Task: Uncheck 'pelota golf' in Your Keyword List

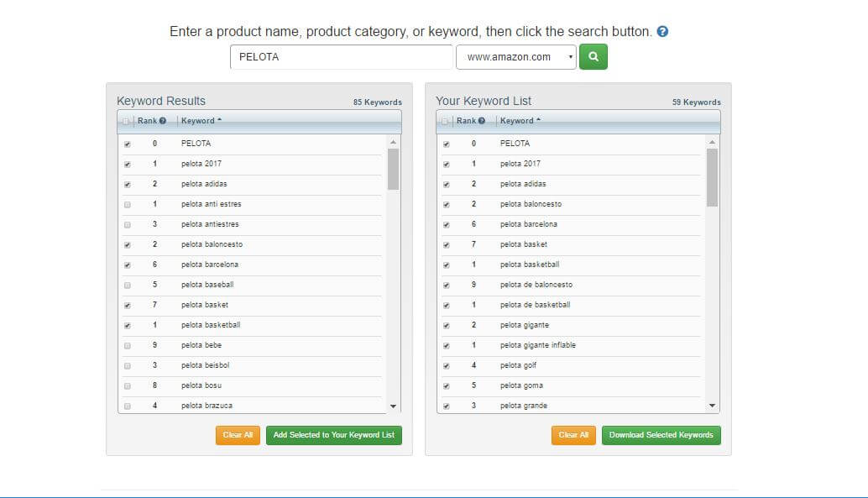Action: [446, 365]
